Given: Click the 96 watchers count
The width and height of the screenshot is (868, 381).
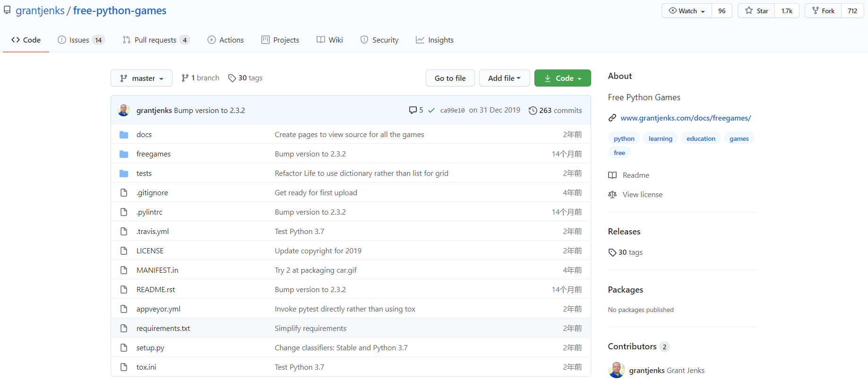Looking at the screenshot, I should click(x=722, y=11).
